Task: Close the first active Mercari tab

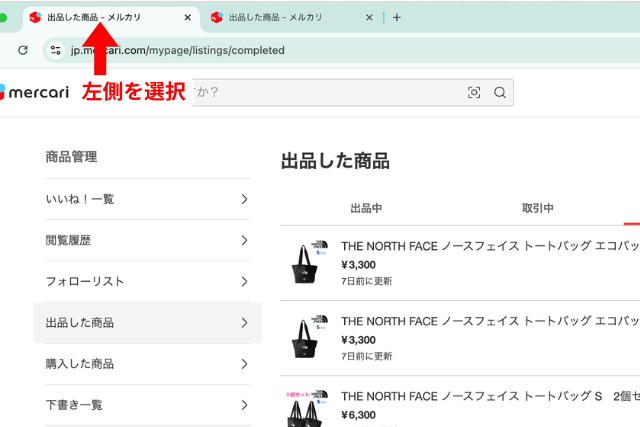Action: coord(187,18)
